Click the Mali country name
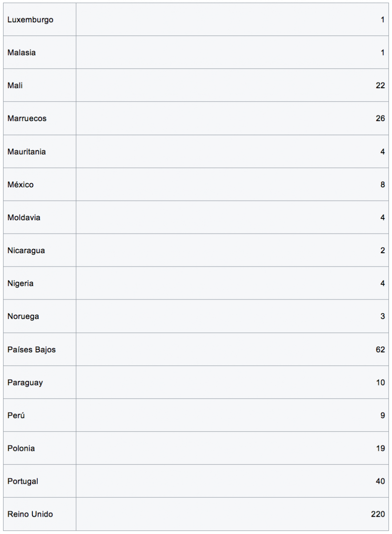Screen dimensions: 392x534 [x=15, y=85]
